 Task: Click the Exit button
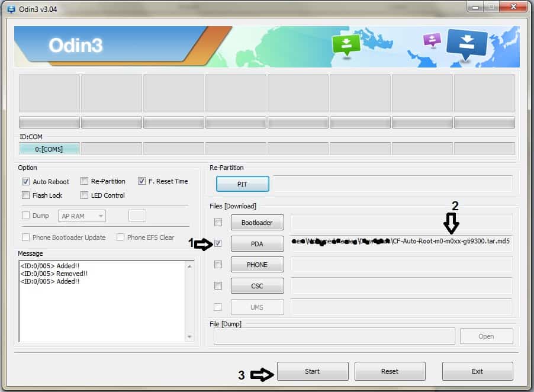click(478, 371)
